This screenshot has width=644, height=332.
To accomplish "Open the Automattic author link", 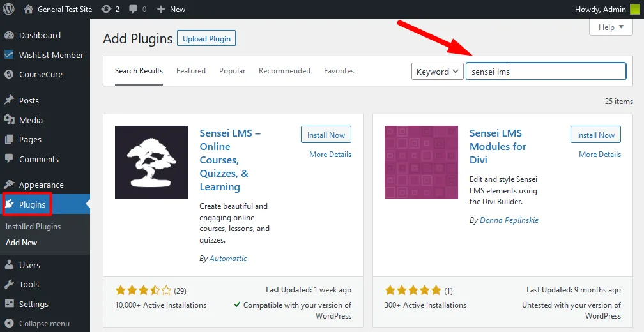I will (228, 259).
